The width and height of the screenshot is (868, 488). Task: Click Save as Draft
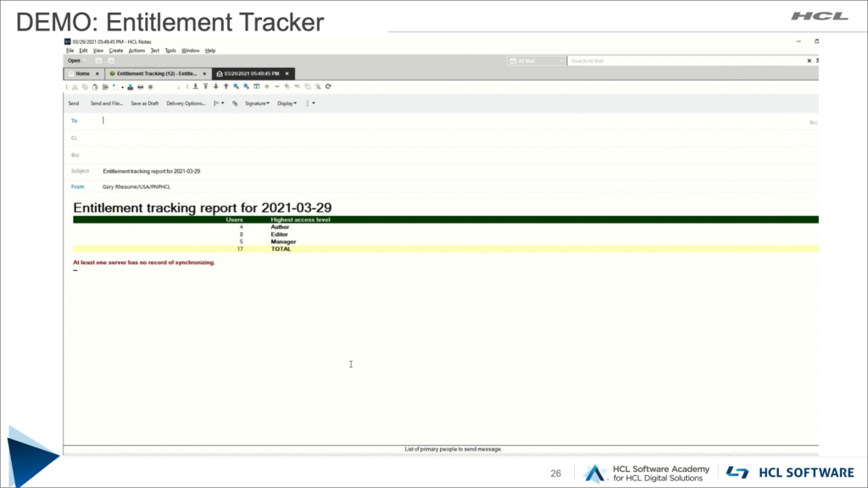[144, 103]
